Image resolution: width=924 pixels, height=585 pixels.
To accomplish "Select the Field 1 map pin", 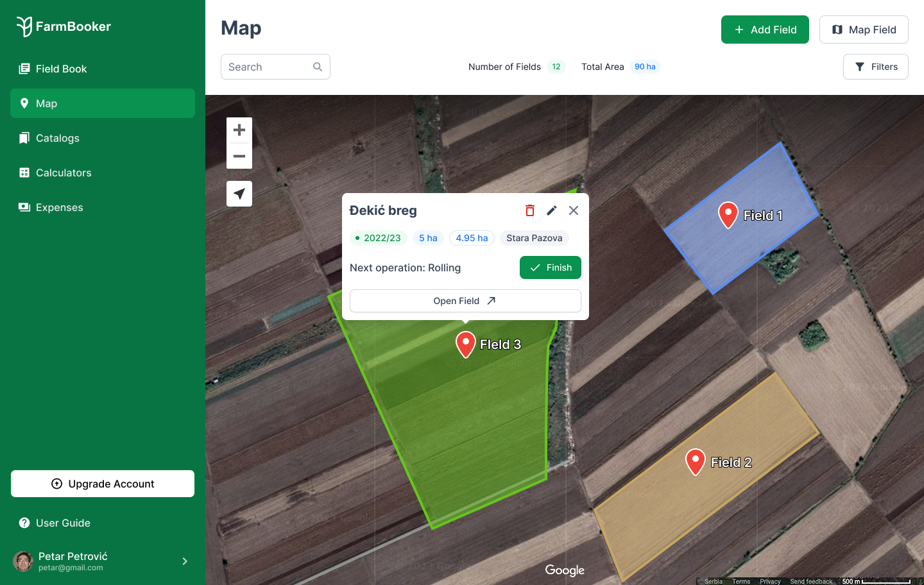I will click(728, 214).
